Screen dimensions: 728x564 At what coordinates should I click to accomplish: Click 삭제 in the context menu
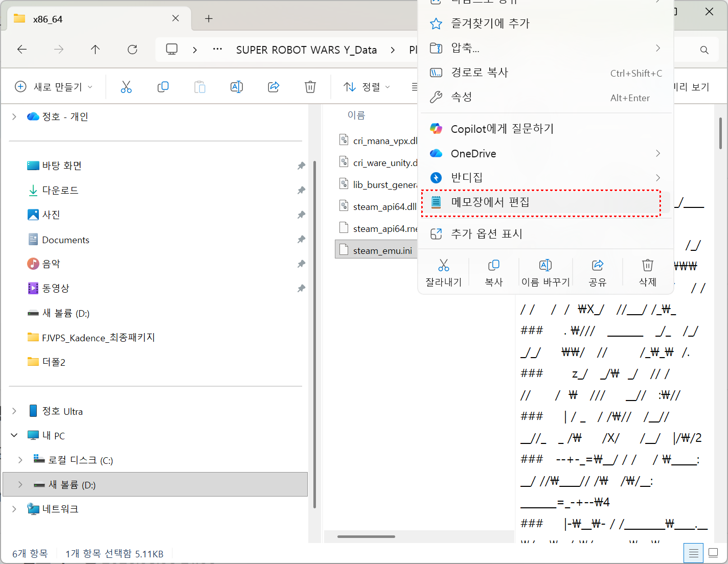[648, 273]
